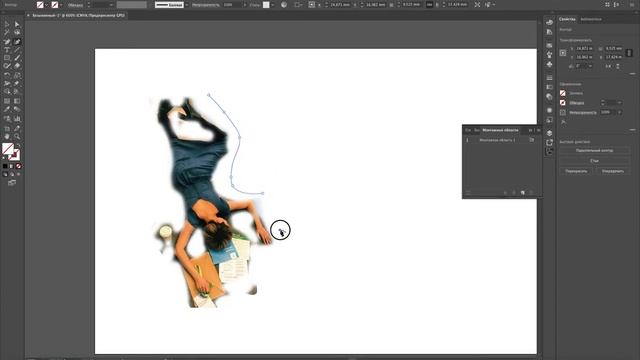640x360 pixels.
Task: Open artboard options icon for Монтажная область 1
Action: point(531,140)
